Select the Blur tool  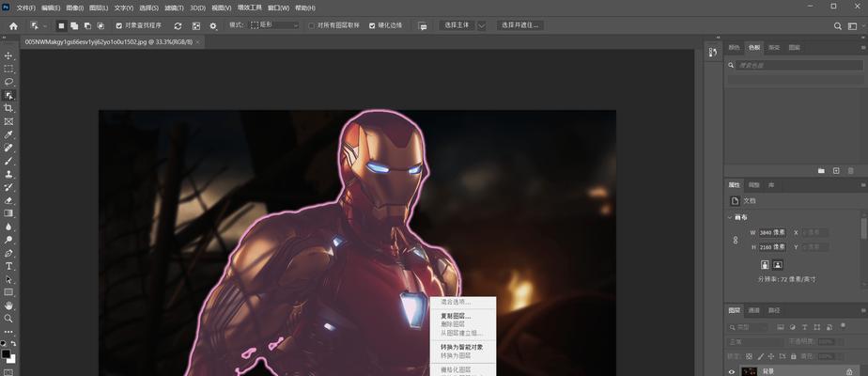coord(8,227)
